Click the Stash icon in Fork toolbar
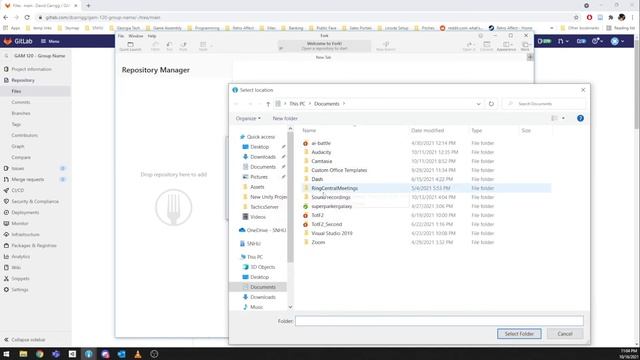This screenshot has width=640, height=360. [203, 46]
